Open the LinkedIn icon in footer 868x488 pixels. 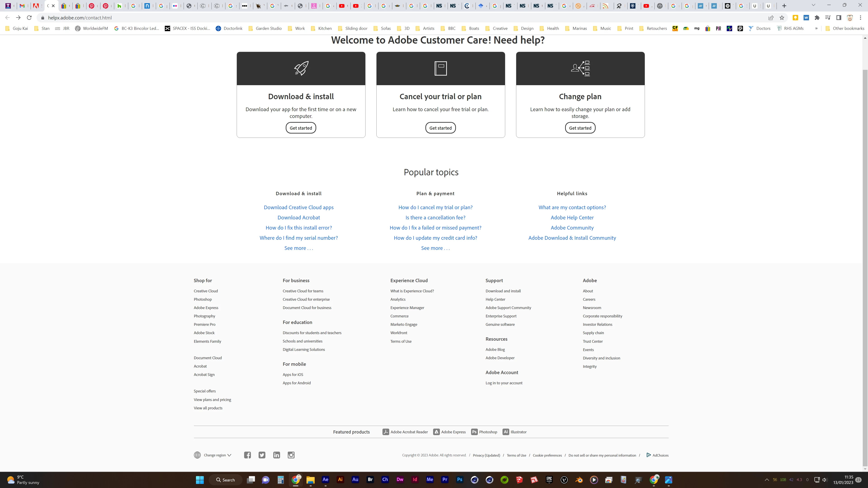tap(276, 455)
